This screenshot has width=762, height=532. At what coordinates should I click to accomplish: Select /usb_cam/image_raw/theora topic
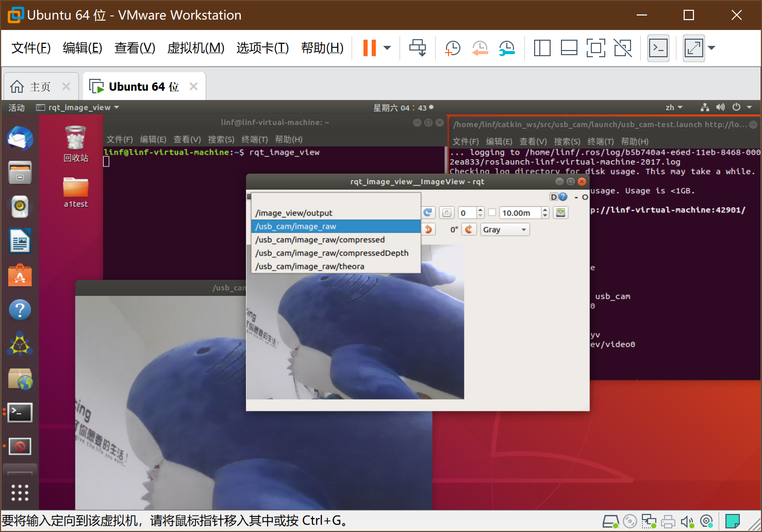point(336,267)
